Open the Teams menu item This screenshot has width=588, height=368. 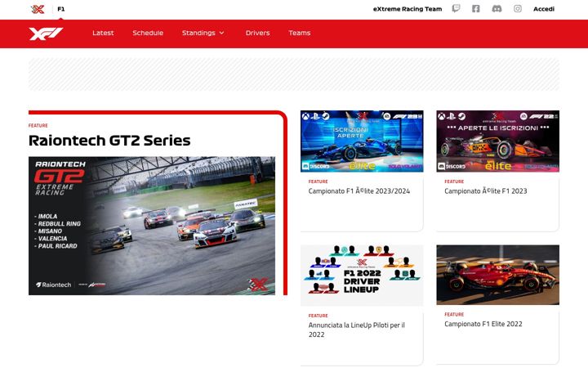[300, 33]
